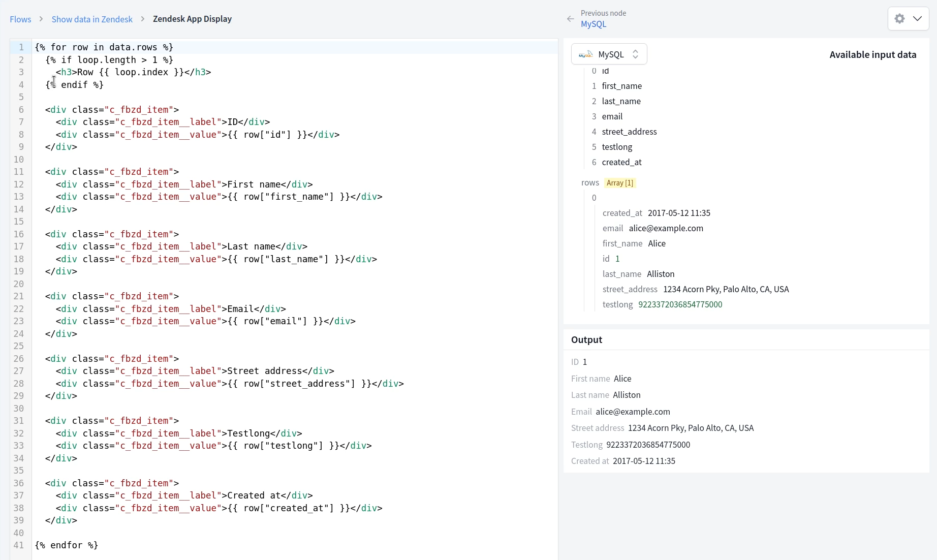Select the id field icon in input data
Image resolution: width=937 pixels, height=560 pixels.
pos(594,71)
